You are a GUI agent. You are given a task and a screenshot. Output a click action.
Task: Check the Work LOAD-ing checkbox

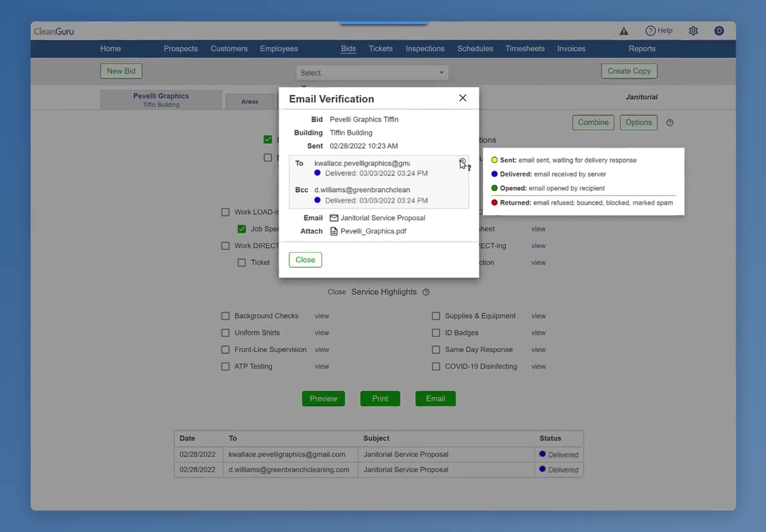225,212
